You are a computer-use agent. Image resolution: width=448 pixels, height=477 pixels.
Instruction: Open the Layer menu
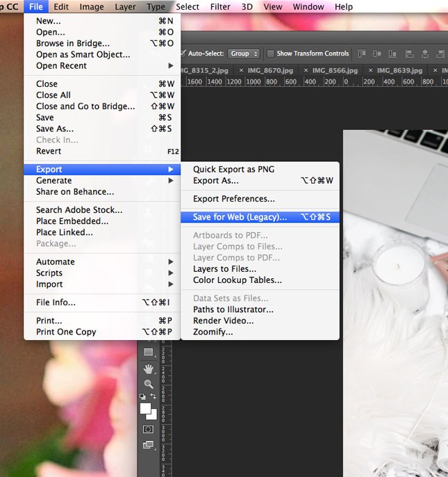[x=125, y=6]
